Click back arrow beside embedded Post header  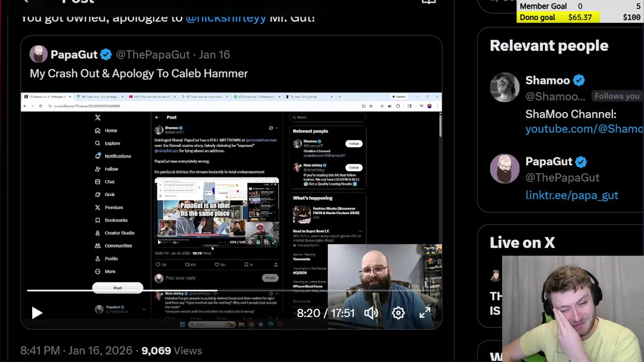157,117
